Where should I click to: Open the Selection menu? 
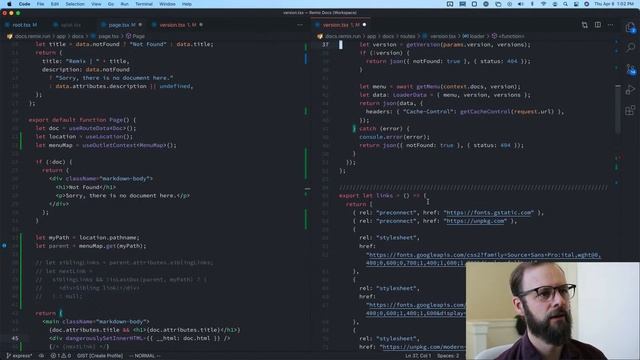pos(75,4)
